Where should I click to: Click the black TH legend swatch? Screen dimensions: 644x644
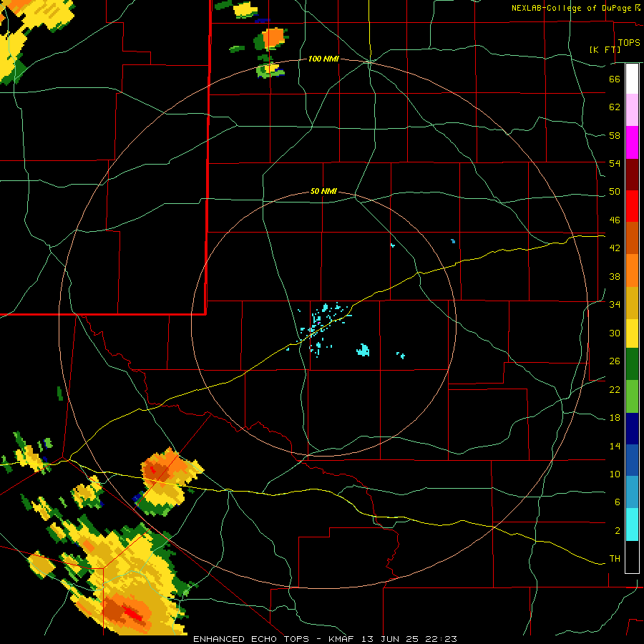[632, 557]
